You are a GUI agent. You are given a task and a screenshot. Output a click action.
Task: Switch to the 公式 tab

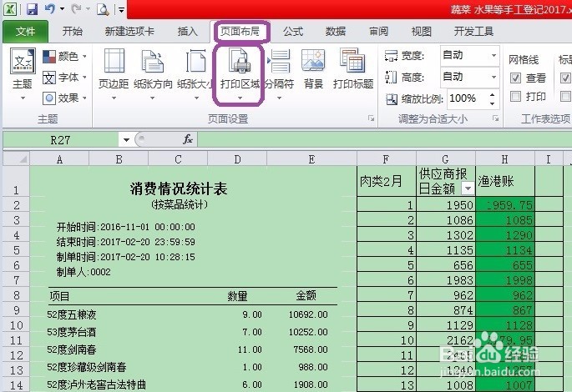coord(293,32)
